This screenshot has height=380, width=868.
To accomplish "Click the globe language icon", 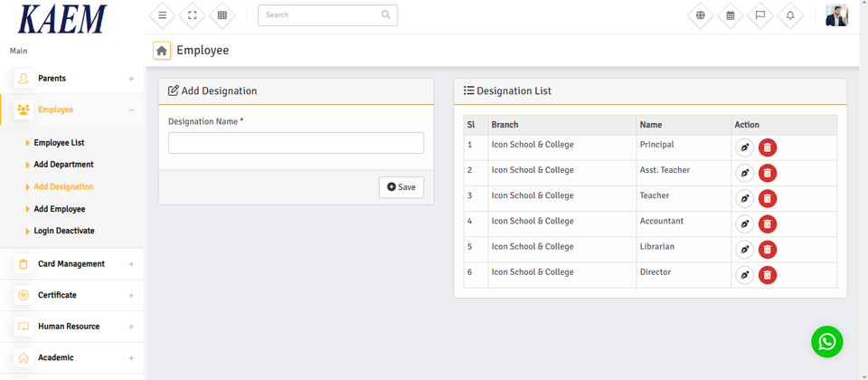I will coord(700,15).
